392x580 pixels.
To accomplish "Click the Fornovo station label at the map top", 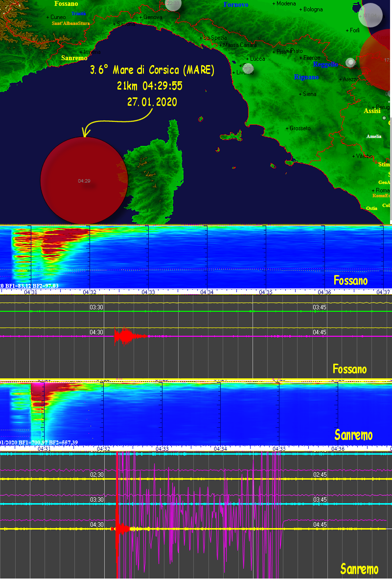I will [x=236, y=4].
